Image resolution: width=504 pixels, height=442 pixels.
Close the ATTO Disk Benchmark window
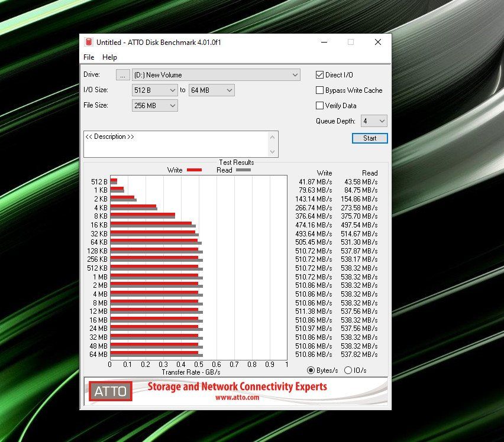[378, 42]
